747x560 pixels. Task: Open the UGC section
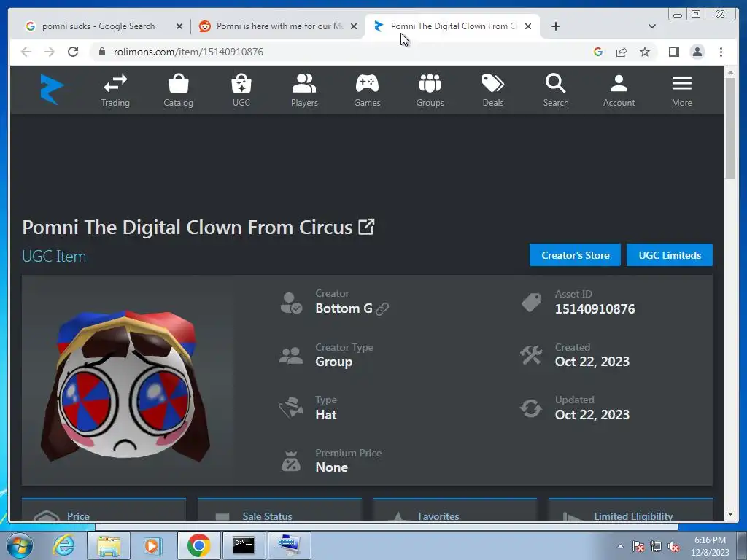241,90
